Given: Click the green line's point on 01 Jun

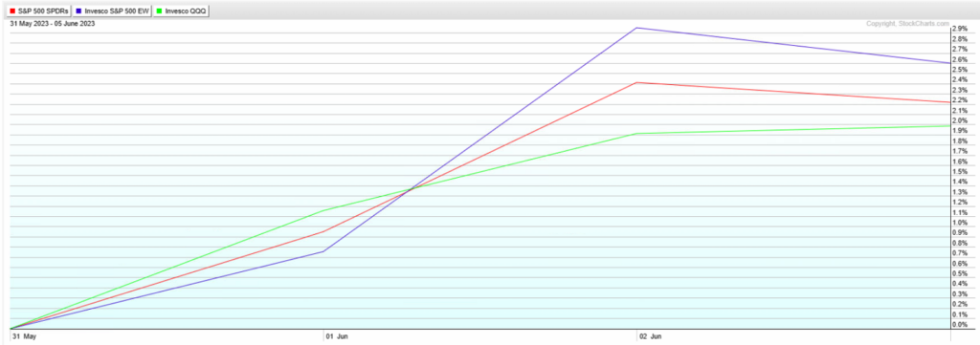Looking at the screenshot, I should tap(323, 211).
